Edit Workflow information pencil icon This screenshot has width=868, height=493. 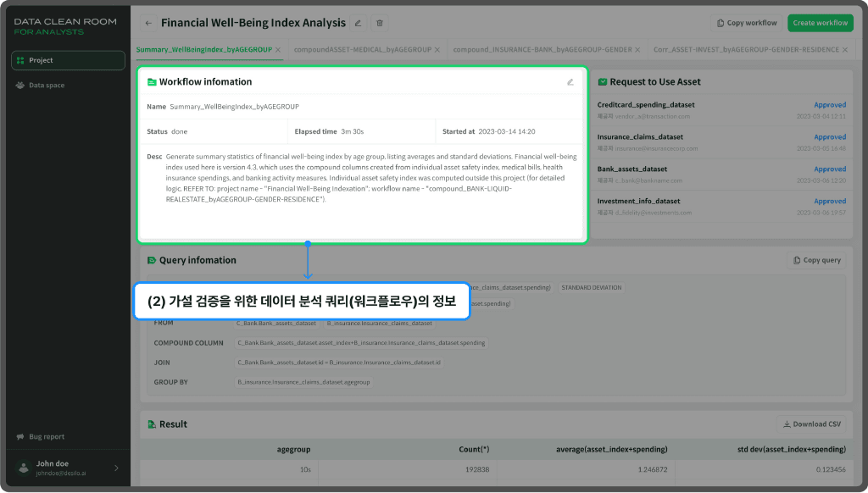point(570,82)
